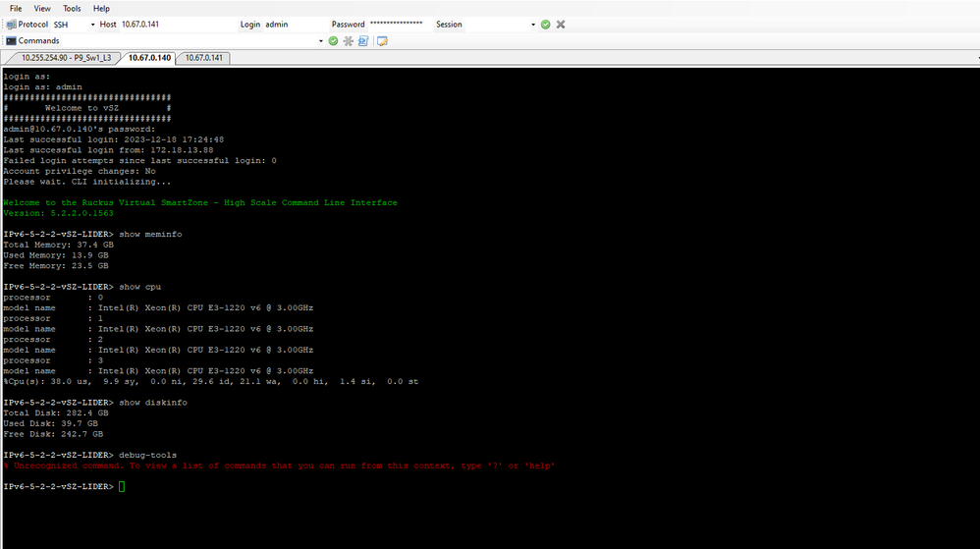The height and width of the screenshot is (549, 980).
Task: Click the gray X disconnect icon
Action: pyautogui.click(x=561, y=25)
